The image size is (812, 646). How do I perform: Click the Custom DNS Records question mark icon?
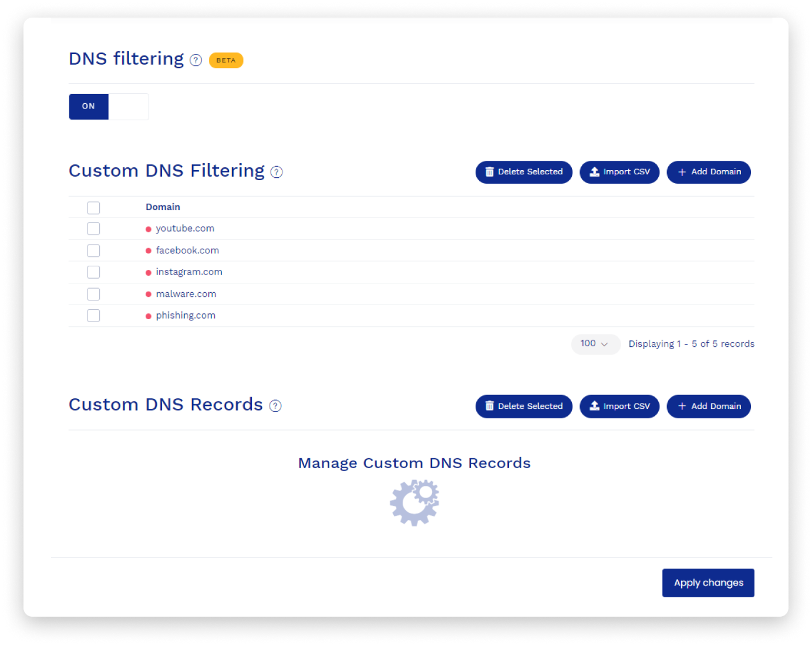[x=275, y=405]
